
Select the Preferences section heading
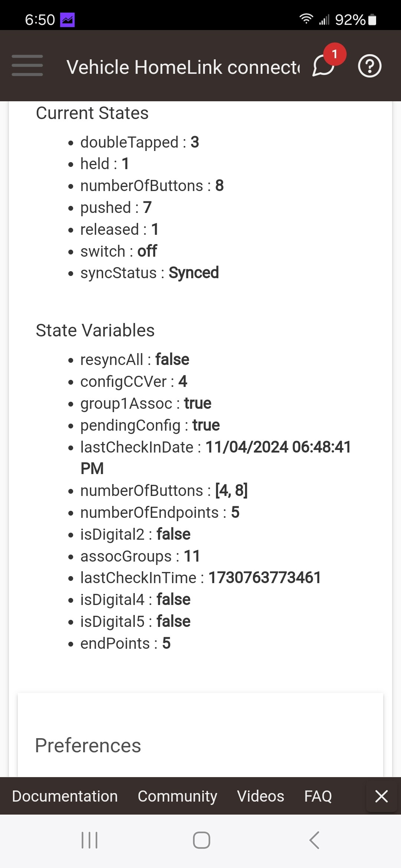[88, 746]
